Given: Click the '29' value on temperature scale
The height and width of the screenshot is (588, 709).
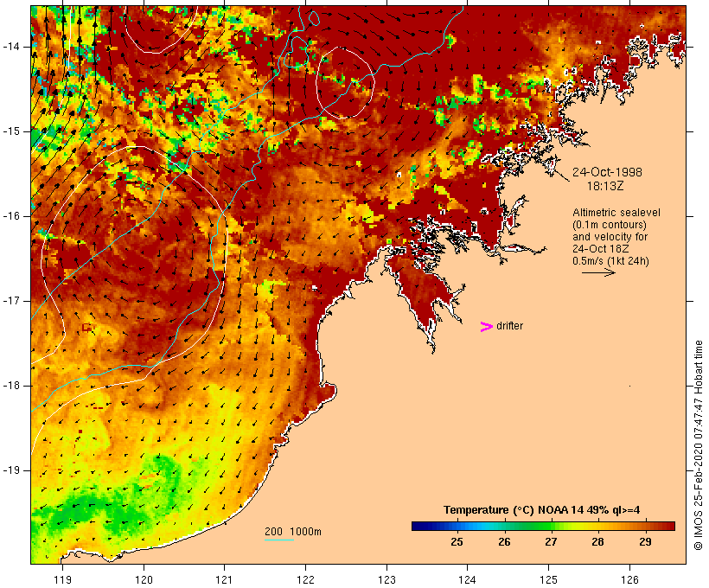Looking at the screenshot, I should (x=645, y=542).
